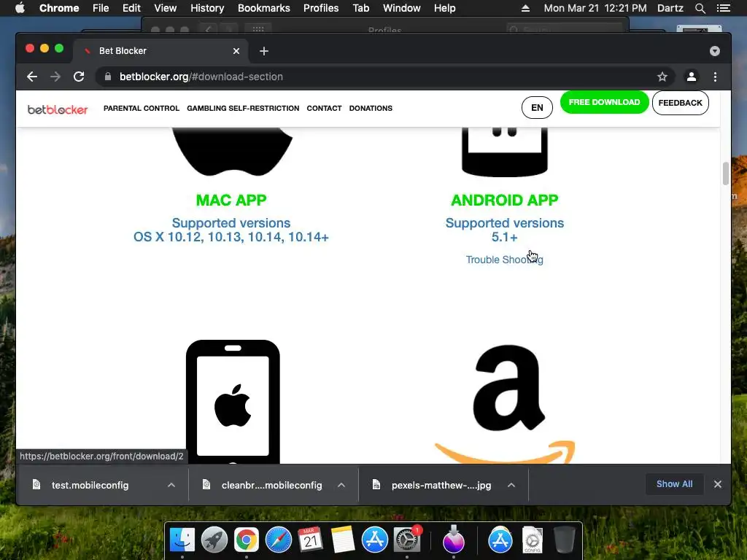
Task: Expand cleanbr....mobileconfig download chevron
Action: tap(341, 485)
